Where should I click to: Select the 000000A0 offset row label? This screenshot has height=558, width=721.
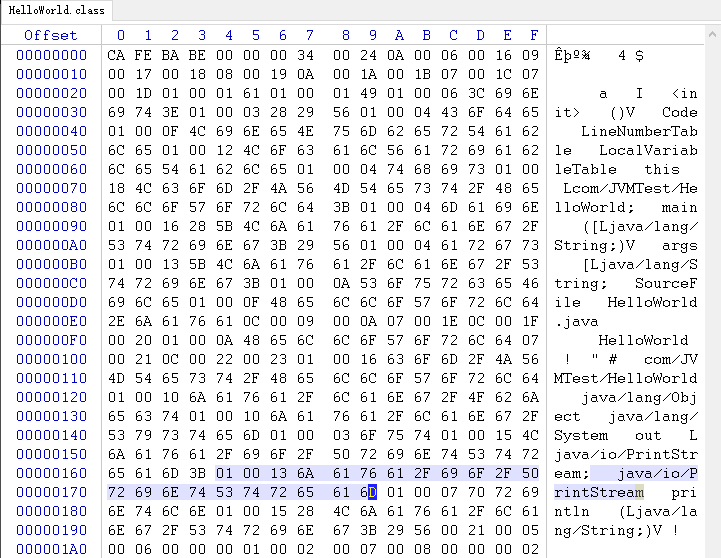50,245
